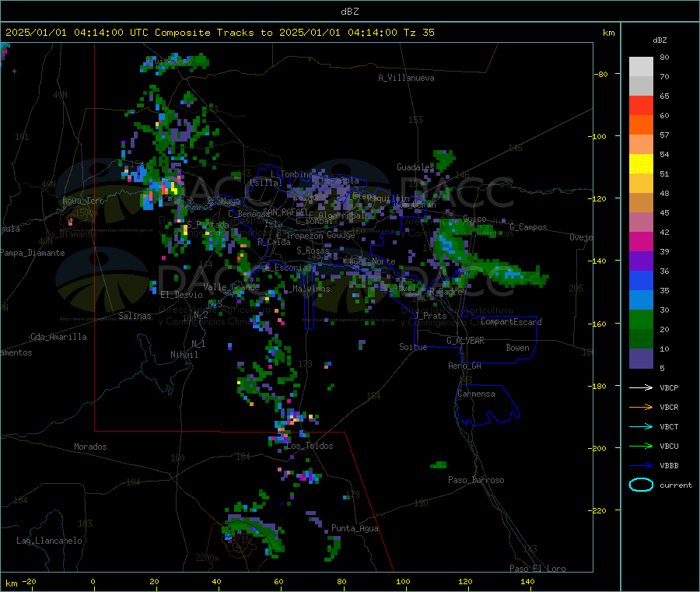The image size is (700, 592).
Task: Click the Punta_Agua map label
Action: click(x=355, y=528)
